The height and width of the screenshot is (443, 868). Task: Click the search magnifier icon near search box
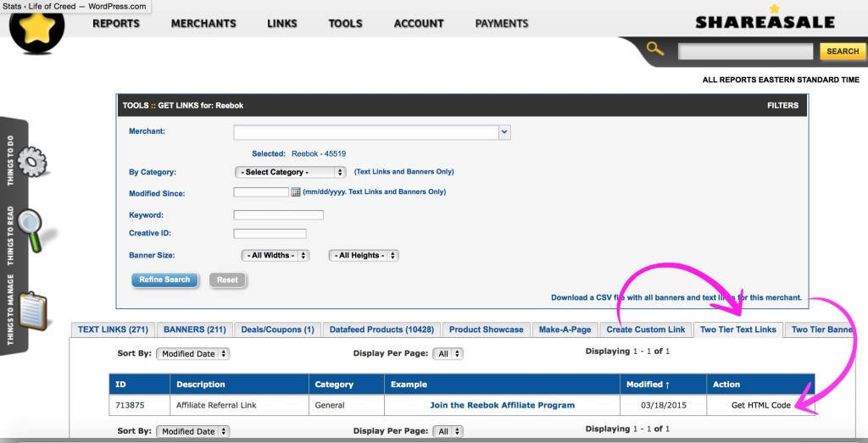click(655, 49)
